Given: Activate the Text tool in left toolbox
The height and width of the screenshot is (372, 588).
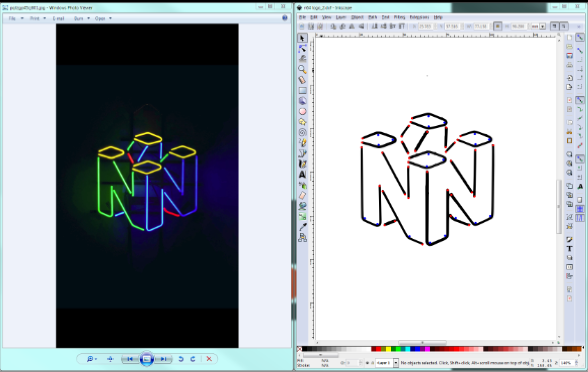Looking at the screenshot, I should 303,175.
